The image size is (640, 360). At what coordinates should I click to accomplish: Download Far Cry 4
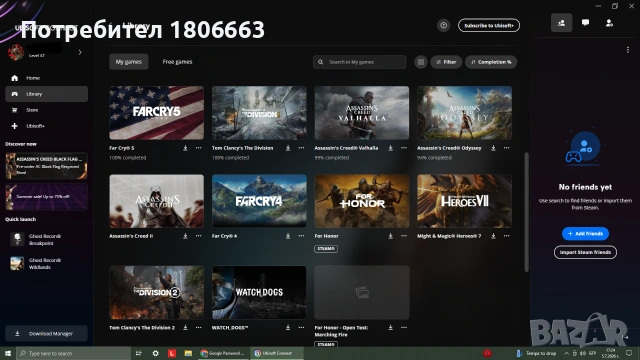288,236
